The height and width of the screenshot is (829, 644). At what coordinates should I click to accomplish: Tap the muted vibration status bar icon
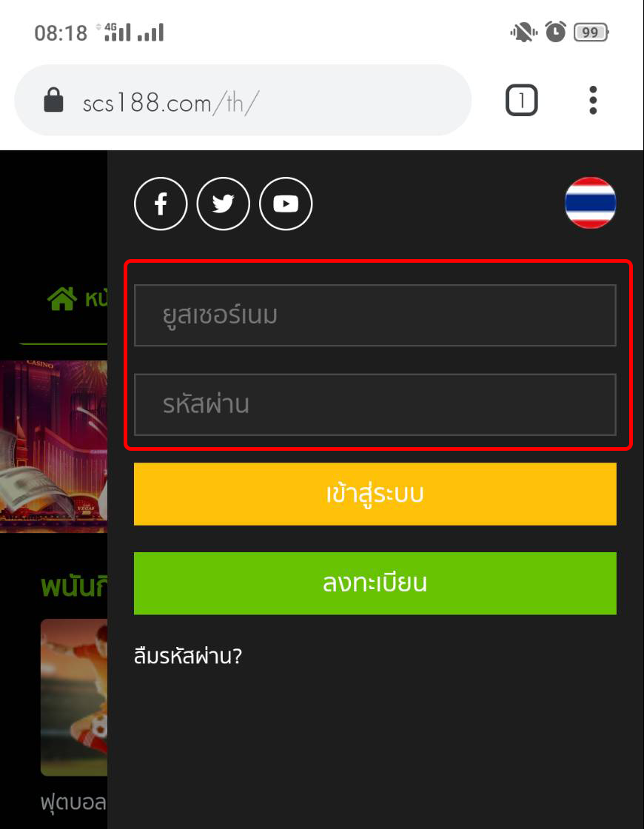tap(523, 33)
